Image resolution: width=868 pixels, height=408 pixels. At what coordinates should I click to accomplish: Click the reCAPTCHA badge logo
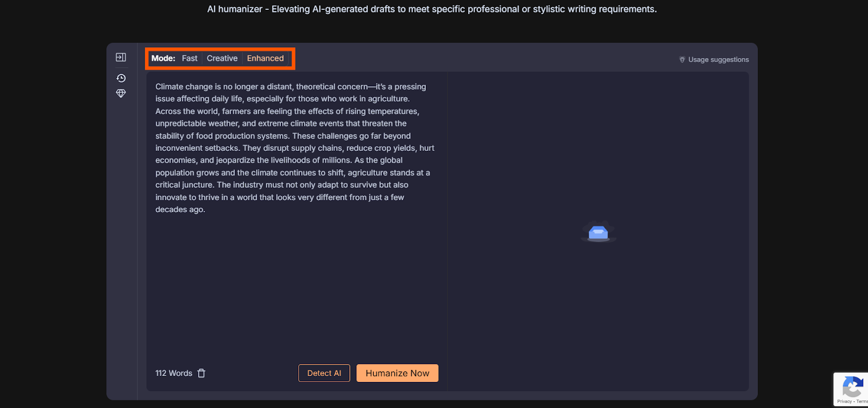[x=853, y=387]
